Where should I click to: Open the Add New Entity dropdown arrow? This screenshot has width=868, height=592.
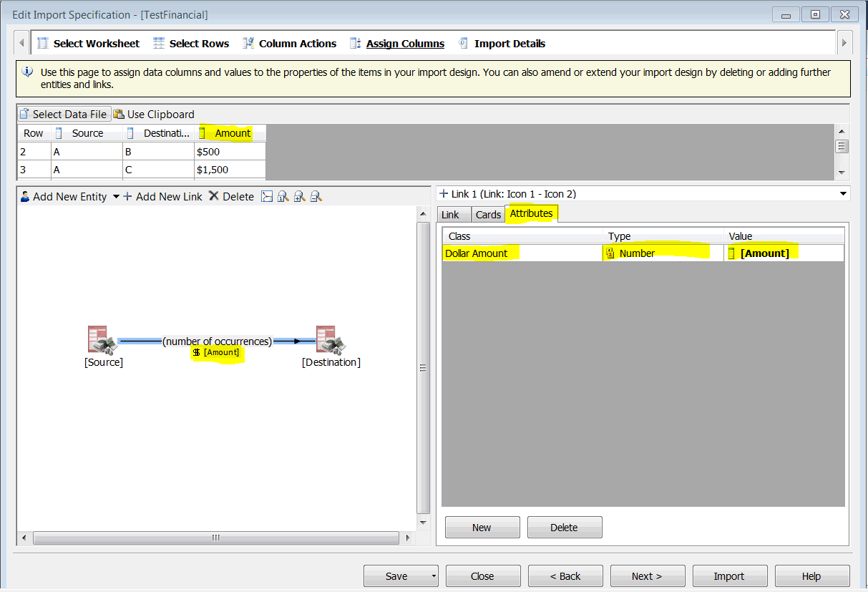click(115, 196)
